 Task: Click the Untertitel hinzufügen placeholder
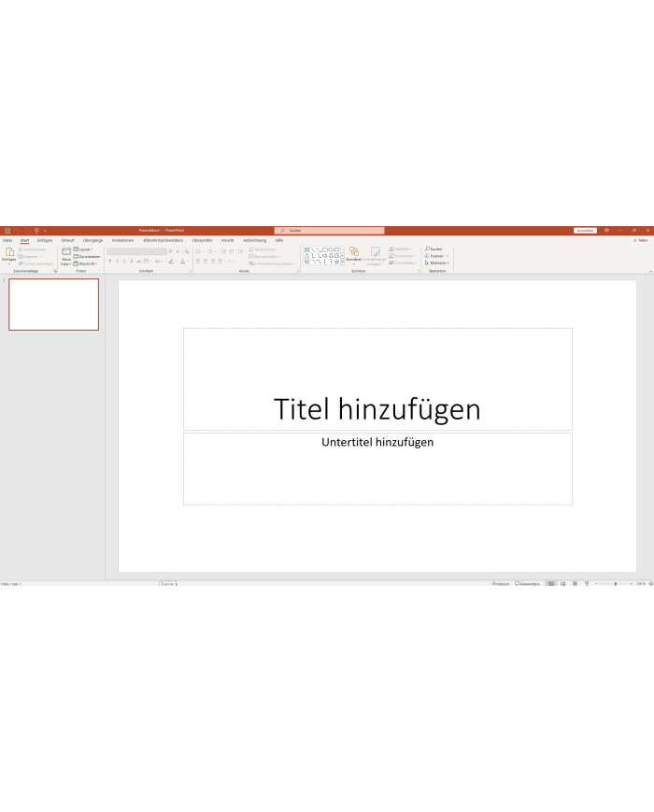tap(377, 469)
